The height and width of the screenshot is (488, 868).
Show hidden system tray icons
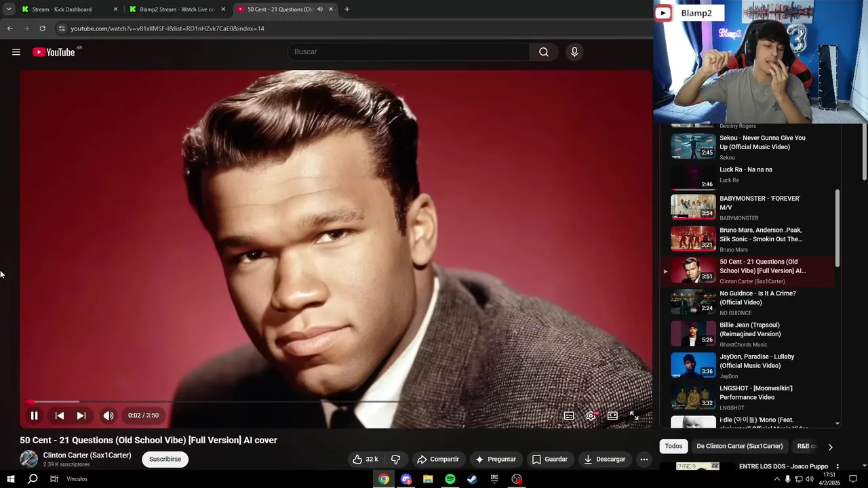(x=776, y=479)
